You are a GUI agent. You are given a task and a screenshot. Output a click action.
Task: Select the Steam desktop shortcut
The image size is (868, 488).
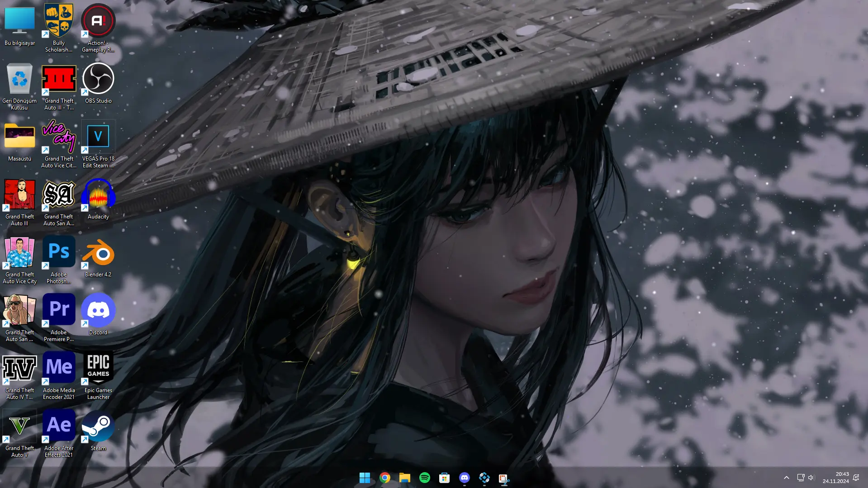98,431
